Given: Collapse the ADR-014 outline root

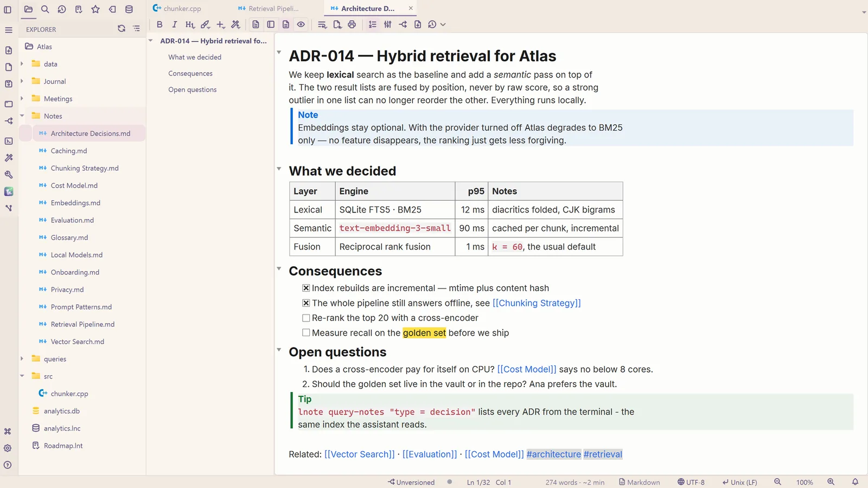Looking at the screenshot, I should (x=151, y=41).
